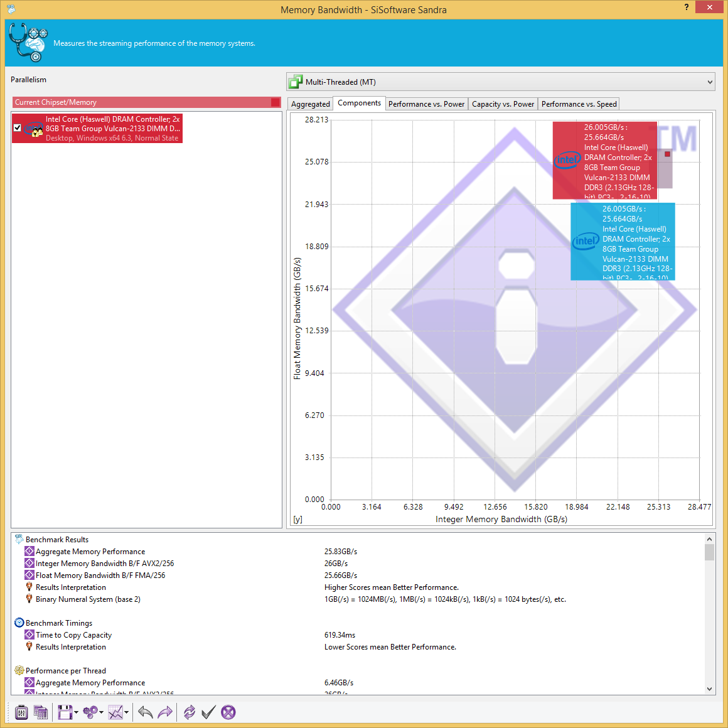Click the red swatch in Current Chipset/Memory header

coord(276,102)
